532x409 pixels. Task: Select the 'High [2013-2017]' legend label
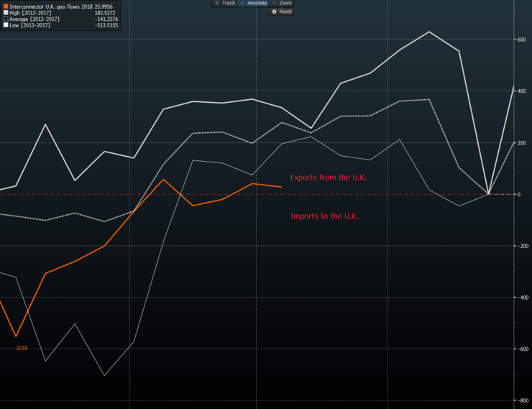[x=30, y=13]
